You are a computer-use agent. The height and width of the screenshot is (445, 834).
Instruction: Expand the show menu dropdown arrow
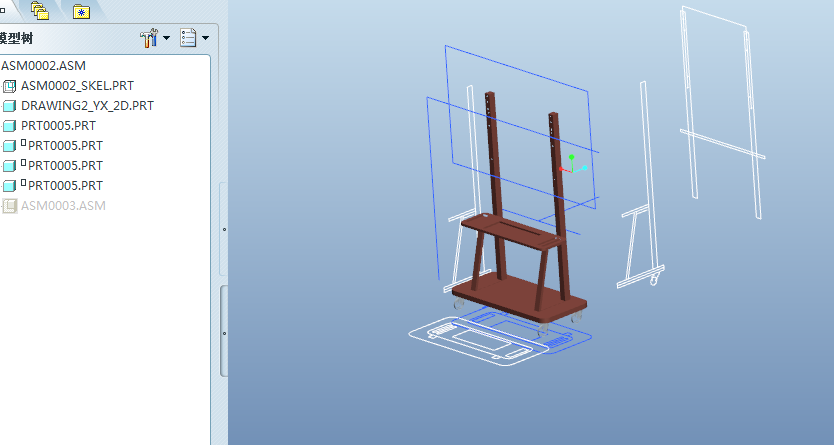[205, 38]
